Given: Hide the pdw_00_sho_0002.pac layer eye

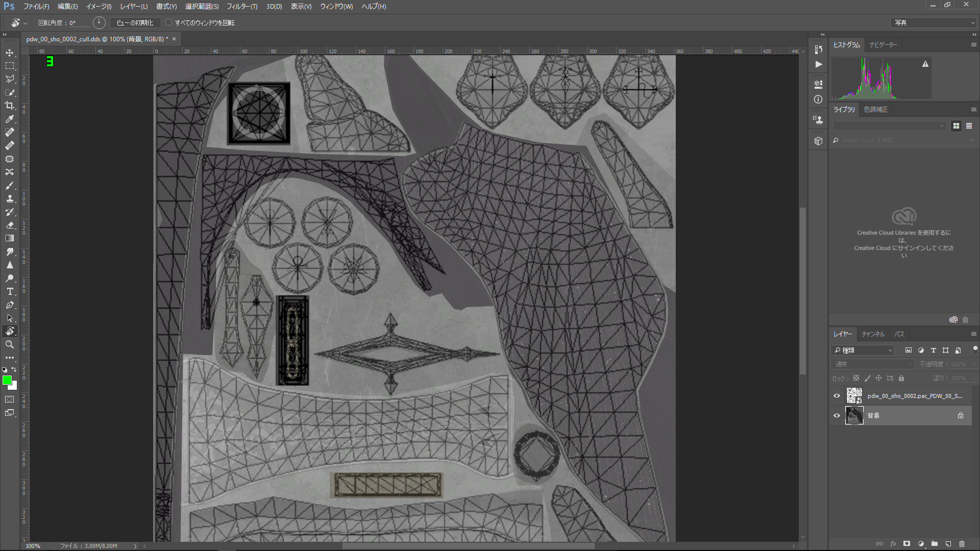Looking at the screenshot, I should point(837,395).
